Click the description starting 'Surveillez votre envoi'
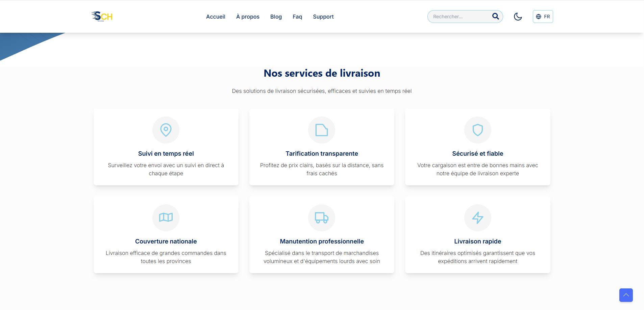Image resolution: width=644 pixels, height=310 pixels. click(x=166, y=169)
